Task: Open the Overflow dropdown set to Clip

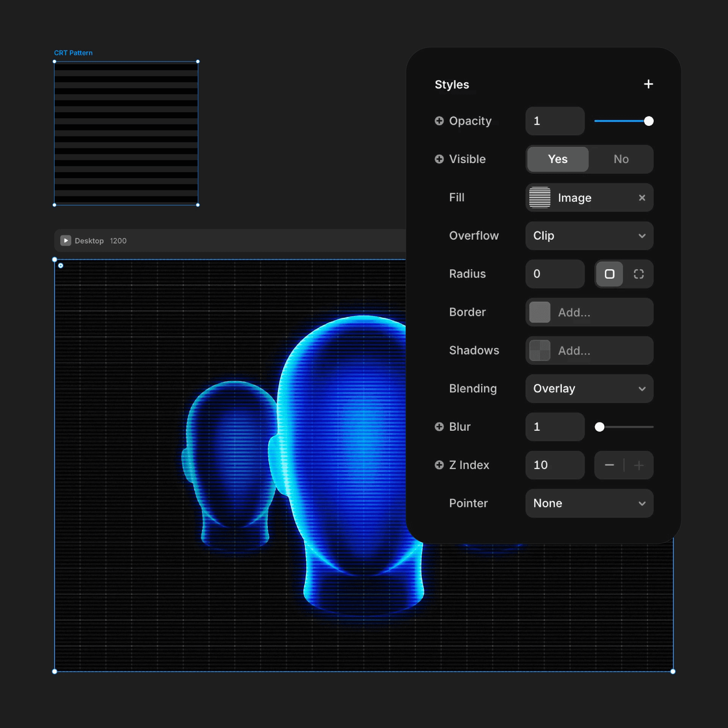Action: 589,235
